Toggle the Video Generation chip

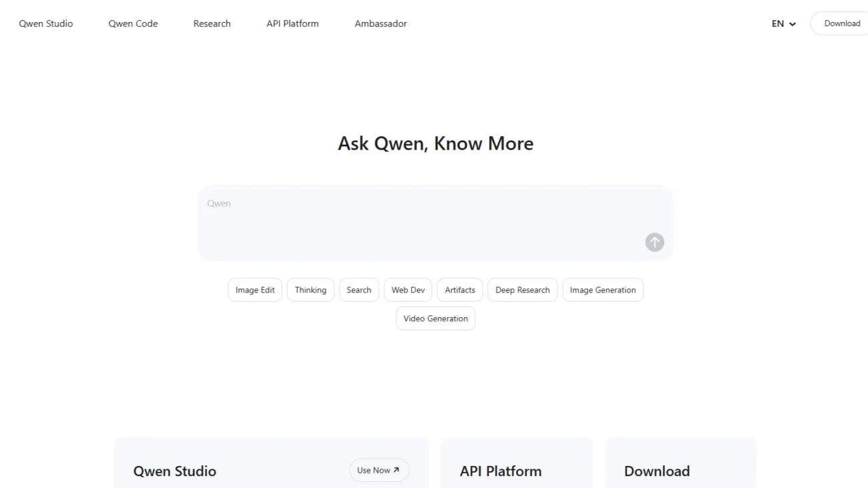click(x=435, y=318)
